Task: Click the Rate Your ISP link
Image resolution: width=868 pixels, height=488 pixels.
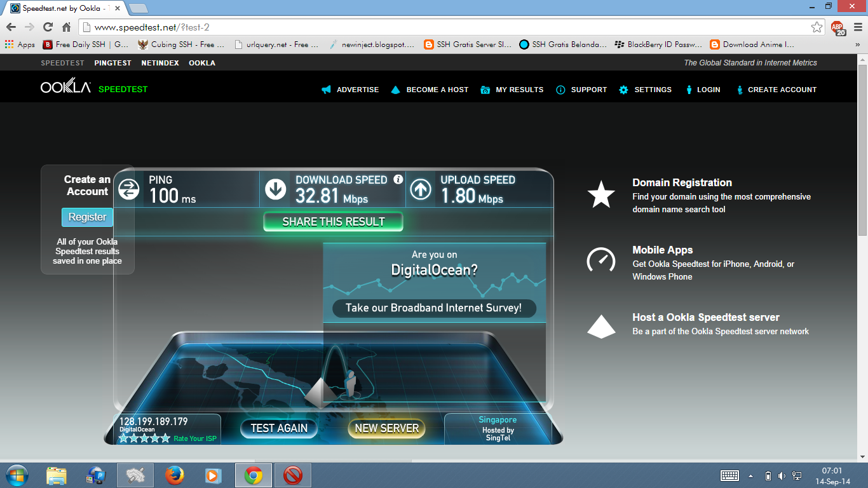Action: (194, 438)
